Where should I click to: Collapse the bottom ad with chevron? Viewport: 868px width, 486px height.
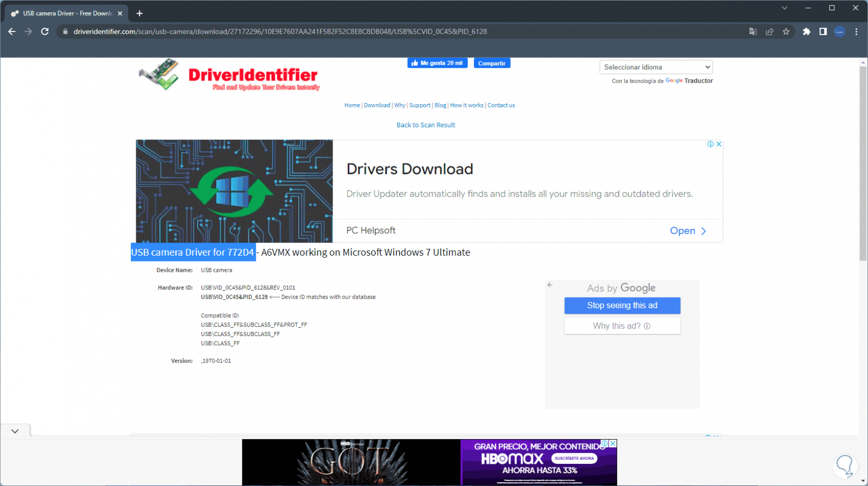point(15,431)
